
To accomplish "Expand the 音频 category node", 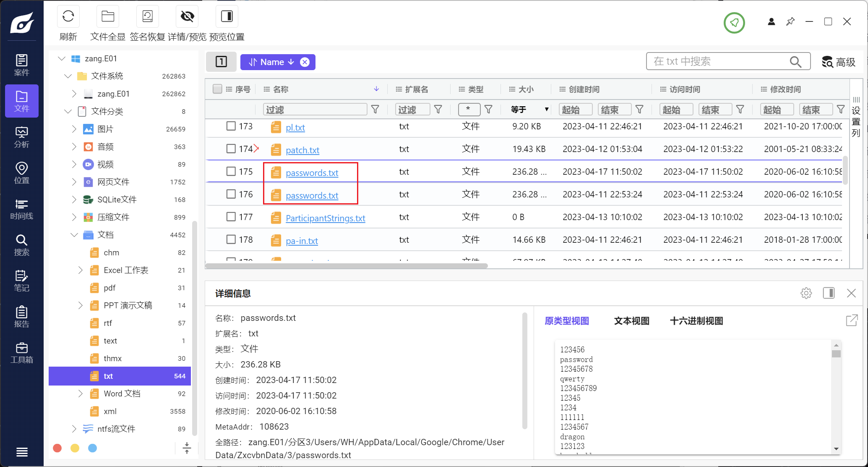I will tap(74, 147).
